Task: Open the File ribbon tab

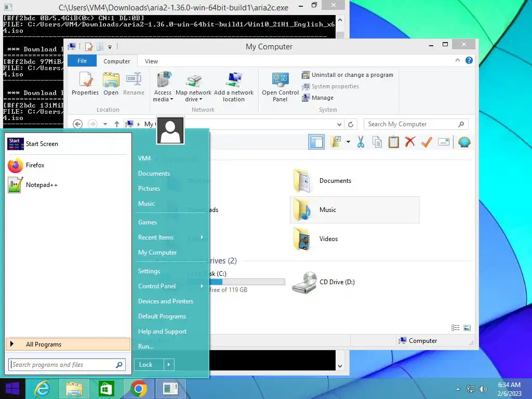Action: [82, 61]
